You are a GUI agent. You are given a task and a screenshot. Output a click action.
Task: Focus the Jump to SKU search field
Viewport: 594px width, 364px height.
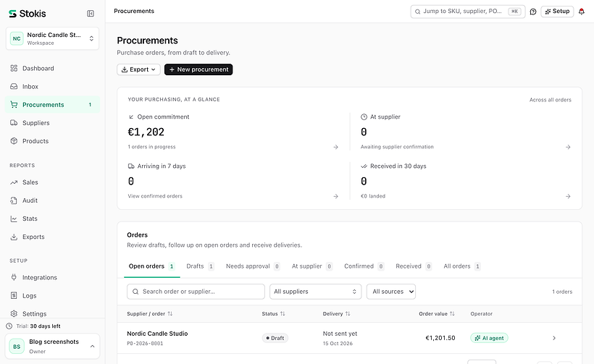click(x=467, y=12)
